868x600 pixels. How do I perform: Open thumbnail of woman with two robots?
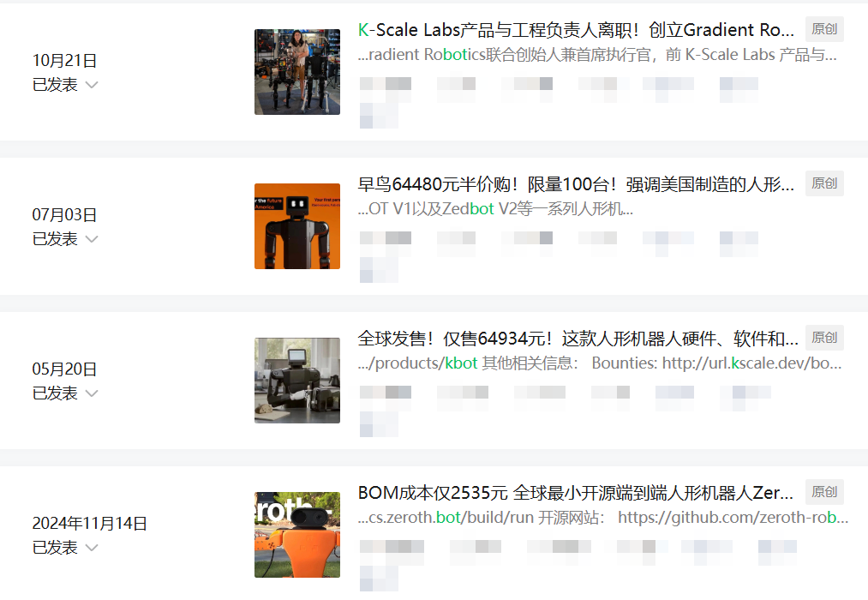[297, 72]
